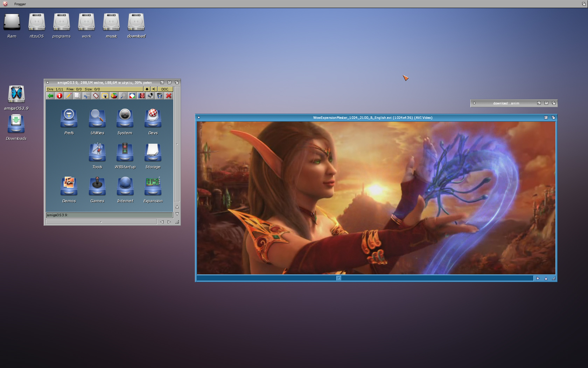The image size is (588, 368).
Task: Open the Expansion drawer
Action: coord(153,190)
